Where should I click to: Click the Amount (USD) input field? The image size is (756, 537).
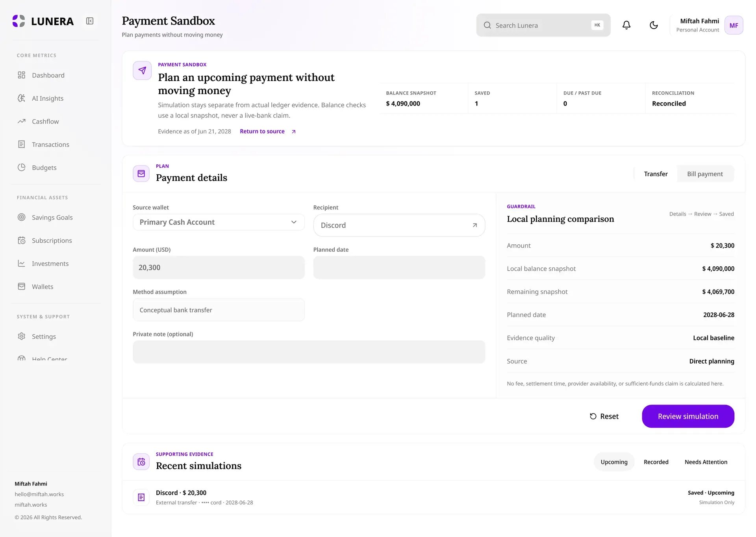pyautogui.click(x=219, y=268)
